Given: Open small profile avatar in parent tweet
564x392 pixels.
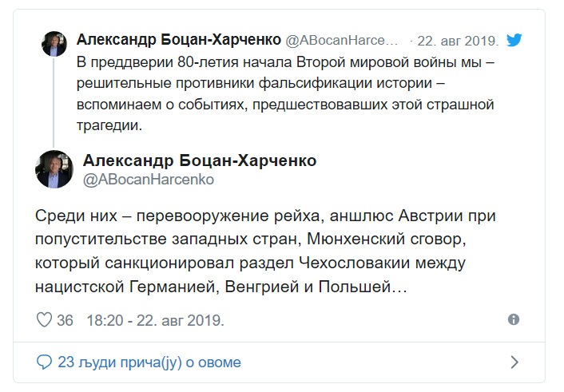Looking at the screenshot, I should [x=54, y=44].
